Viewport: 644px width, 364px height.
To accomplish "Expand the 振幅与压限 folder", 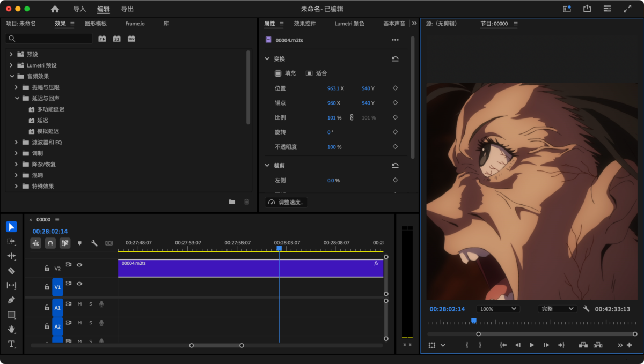I will tap(16, 87).
